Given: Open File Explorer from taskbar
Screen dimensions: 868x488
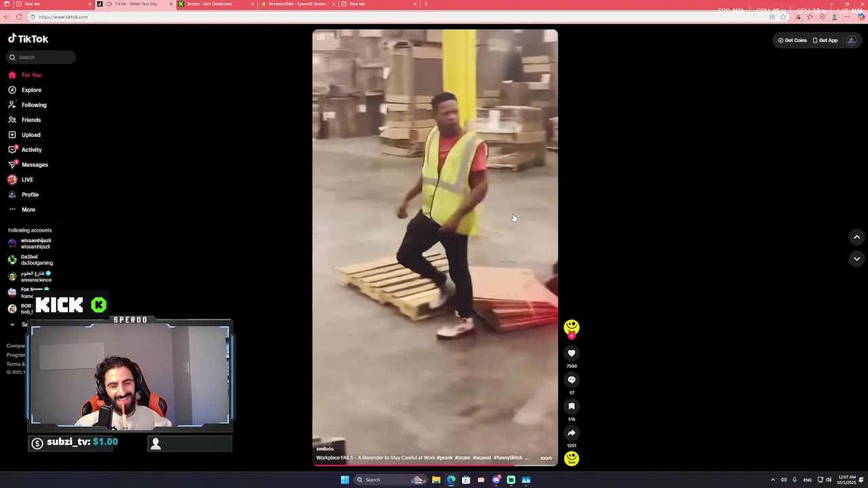Looking at the screenshot, I should point(436,480).
